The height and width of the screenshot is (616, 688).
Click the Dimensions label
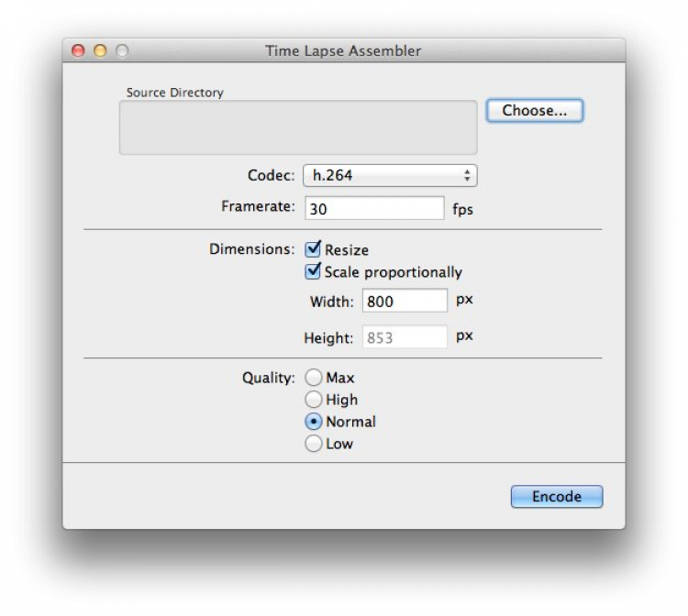[x=252, y=249]
